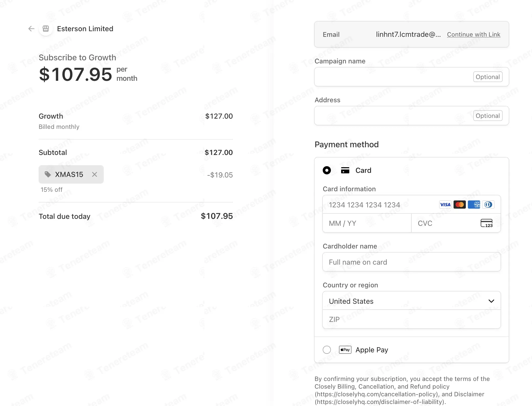Click the Visa card logo
532x406 pixels.
coord(445,205)
